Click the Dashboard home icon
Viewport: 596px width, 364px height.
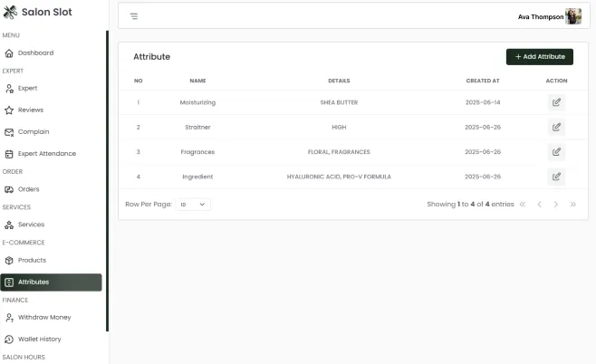coord(9,53)
